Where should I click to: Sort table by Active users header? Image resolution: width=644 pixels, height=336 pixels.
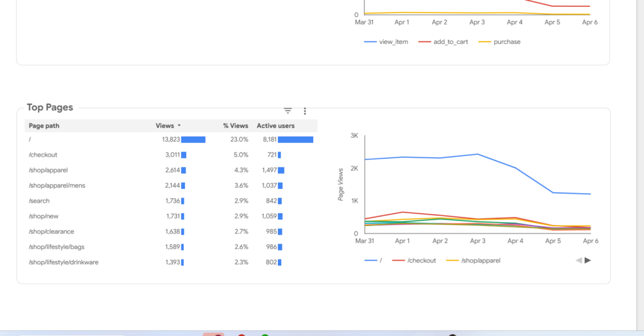[275, 126]
